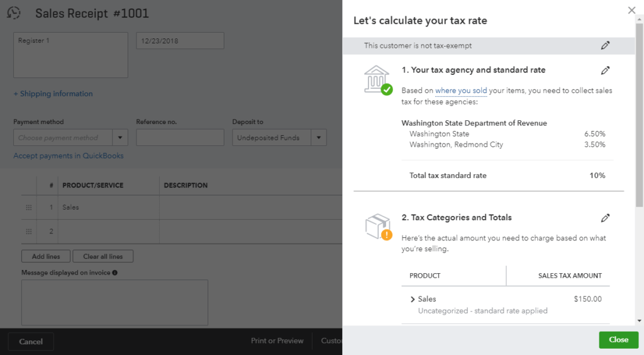Click the drag handle on line 2
This screenshot has width=644, height=355.
point(28,232)
